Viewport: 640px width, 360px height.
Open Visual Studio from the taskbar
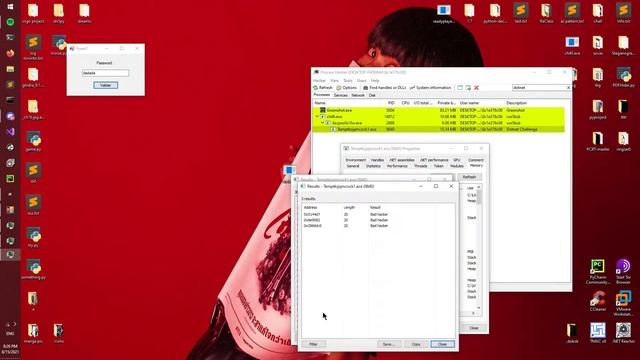point(10,131)
